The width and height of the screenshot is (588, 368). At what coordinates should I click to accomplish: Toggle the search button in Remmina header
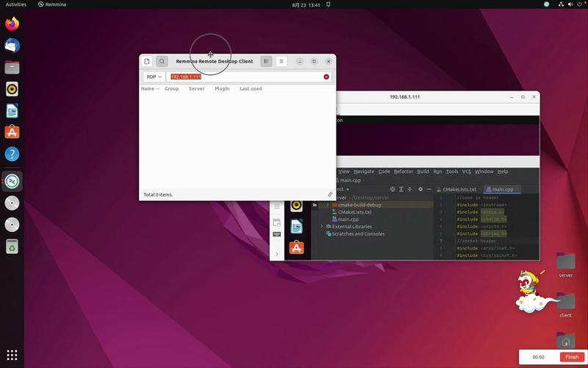162,62
